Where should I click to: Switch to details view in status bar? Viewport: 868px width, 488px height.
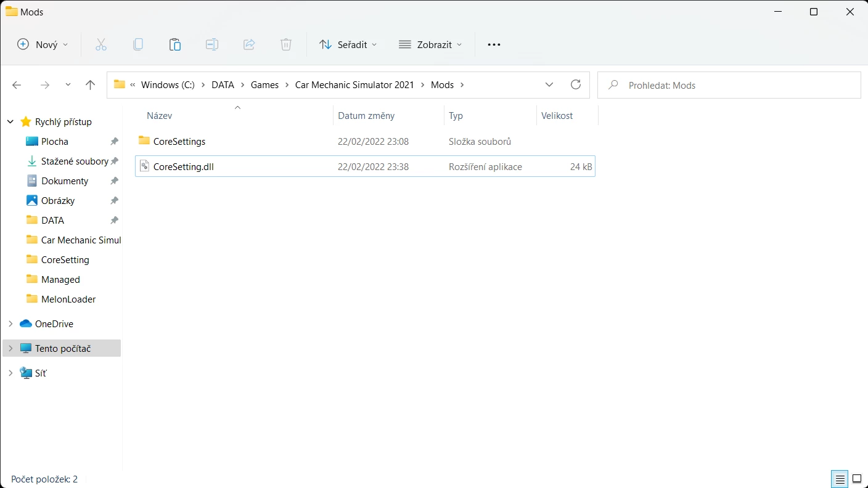pos(840,479)
